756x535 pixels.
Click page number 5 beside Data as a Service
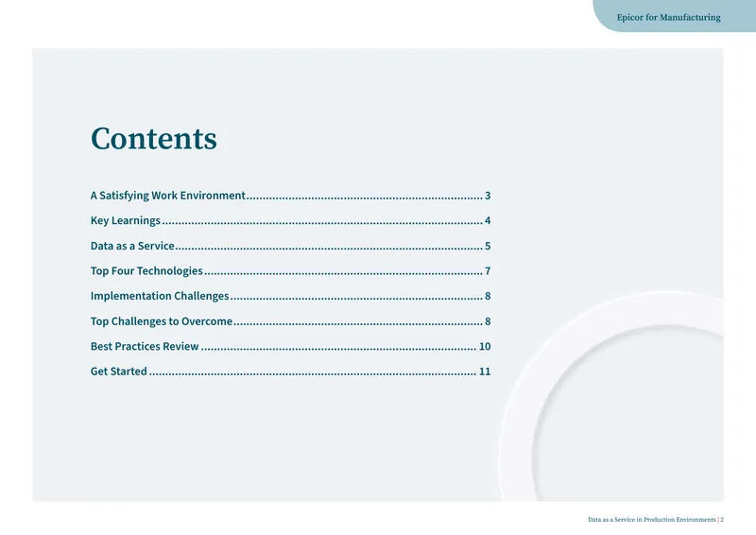(488, 246)
